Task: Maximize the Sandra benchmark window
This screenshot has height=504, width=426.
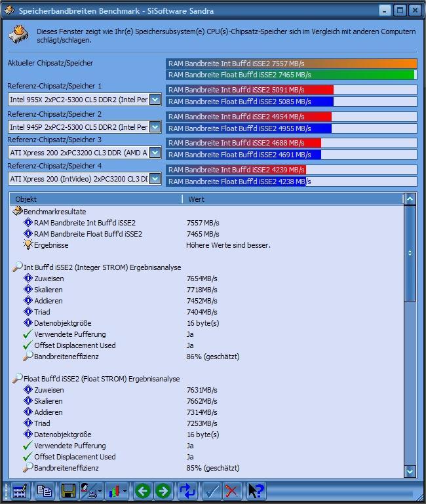Action: point(400,10)
